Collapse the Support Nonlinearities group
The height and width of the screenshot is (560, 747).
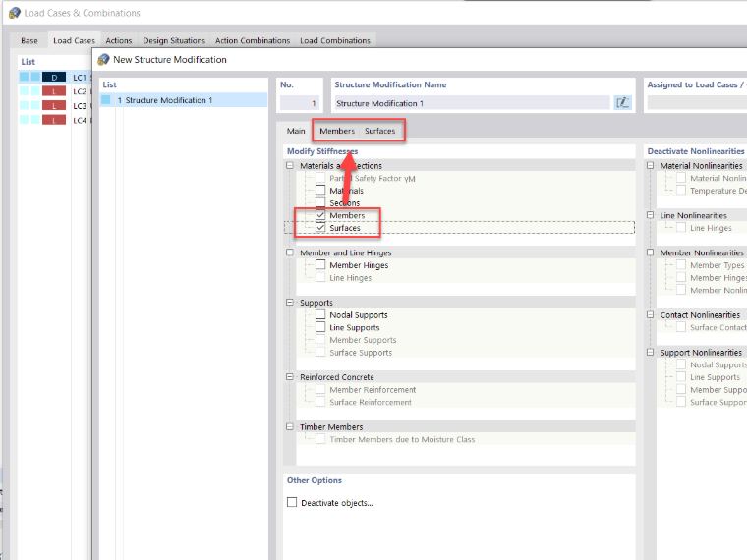coord(651,352)
